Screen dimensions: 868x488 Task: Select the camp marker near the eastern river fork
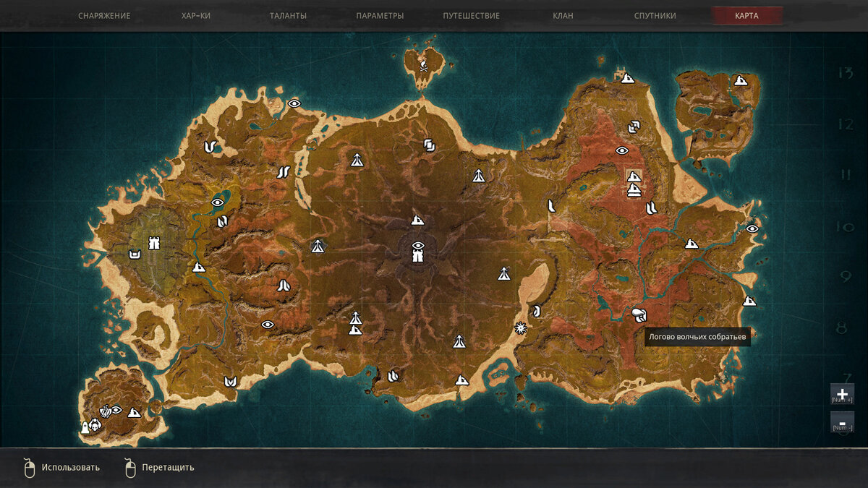click(692, 244)
